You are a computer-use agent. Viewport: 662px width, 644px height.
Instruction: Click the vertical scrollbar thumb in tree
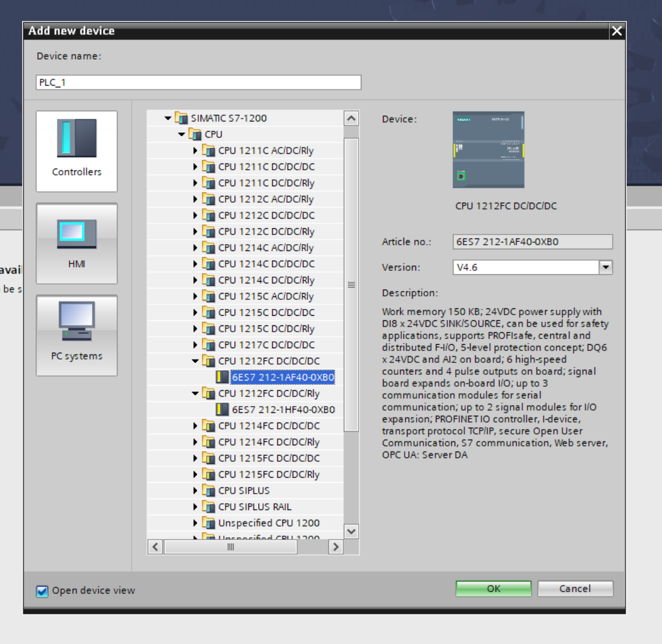pyautogui.click(x=351, y=285)
